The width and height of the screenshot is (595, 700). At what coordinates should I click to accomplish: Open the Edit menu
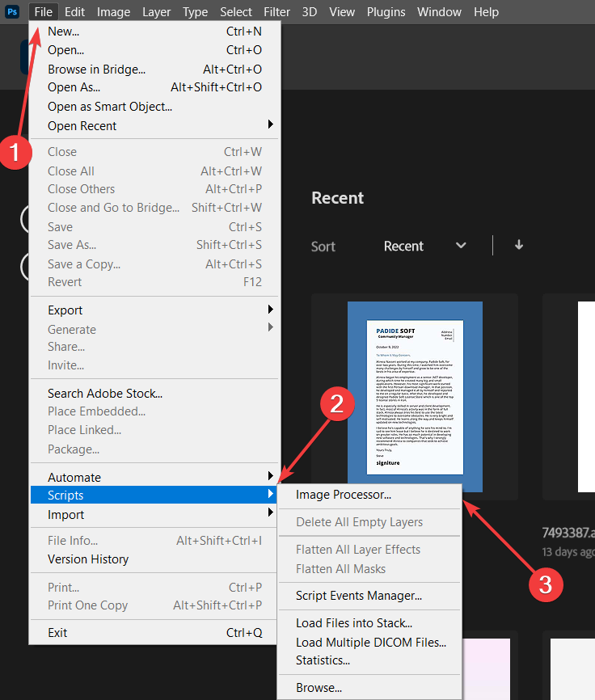pos(74,12)
